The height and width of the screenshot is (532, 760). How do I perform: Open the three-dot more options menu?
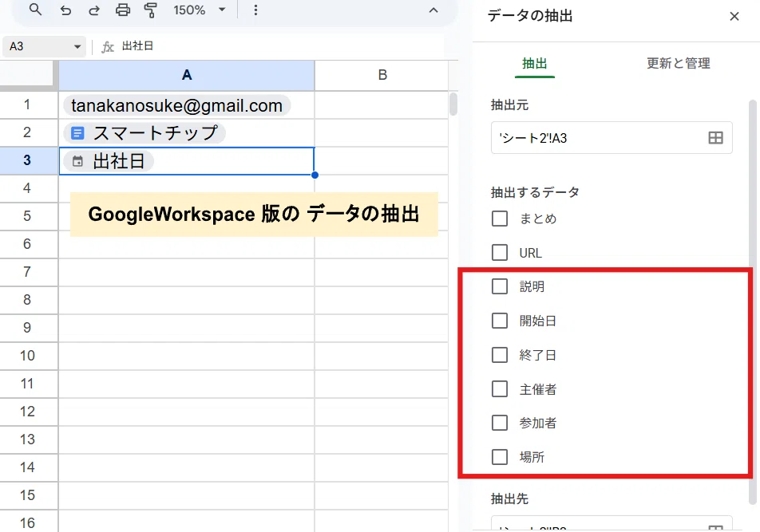point(255,10)
